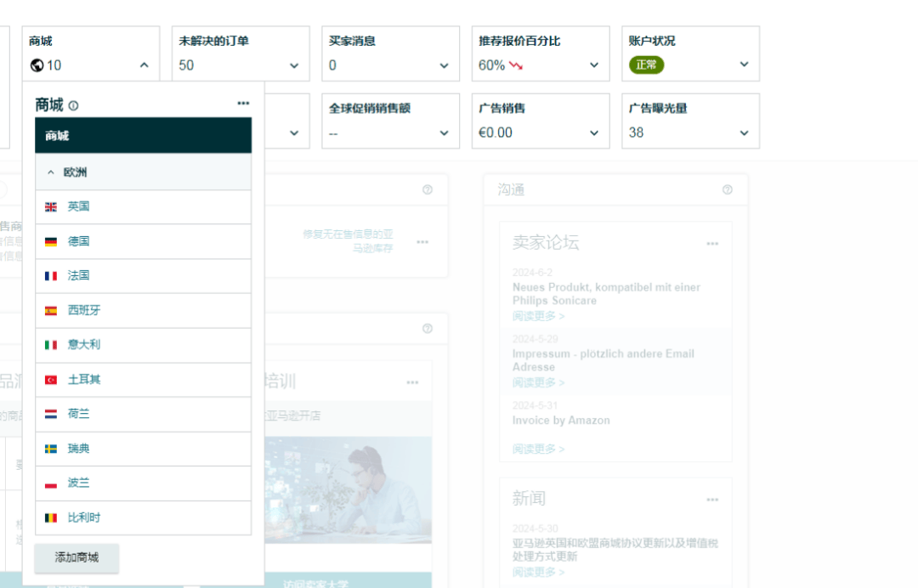Open 阅读更多 link under Invoice by Amazon
This screenshot has width=918, height=588.
pos(538,449)
